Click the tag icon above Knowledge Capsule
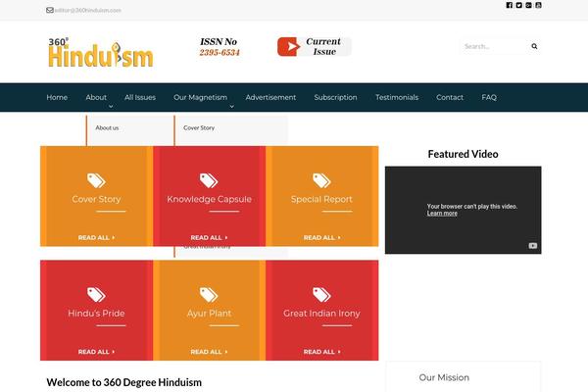 click(x=209, y=180)
